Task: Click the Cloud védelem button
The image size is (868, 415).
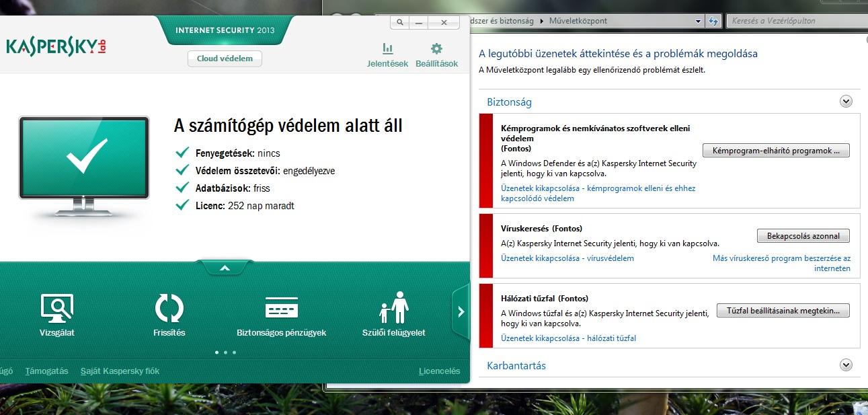Action: coord(225,59)
